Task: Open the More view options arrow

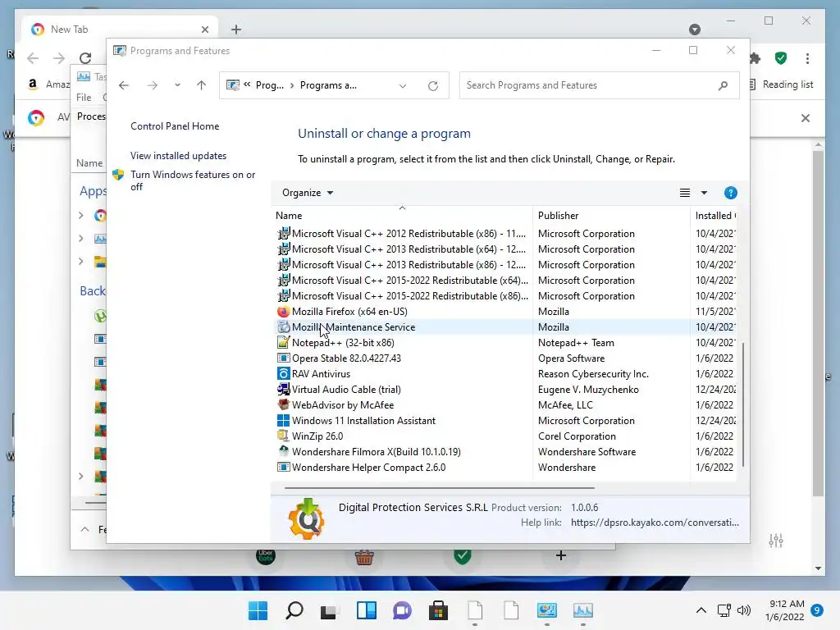Action: (x=704, y=193)
